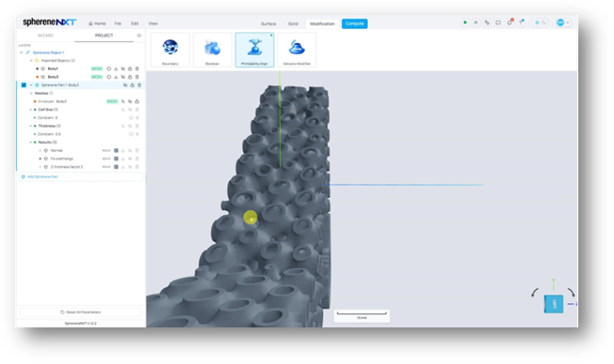Viewport: 614px width, 364px height.
Task: Switch to the WIZARD tab
Action: (x=45, y=36)
